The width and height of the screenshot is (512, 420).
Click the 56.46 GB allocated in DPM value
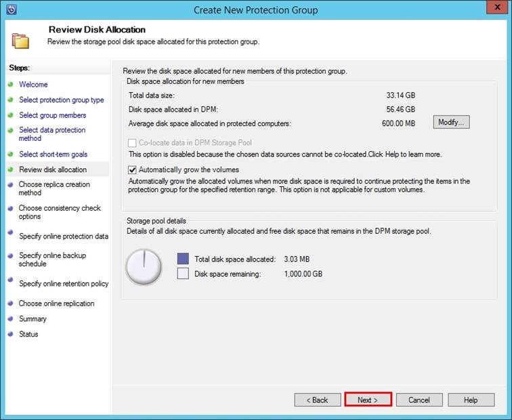(401, 110)
